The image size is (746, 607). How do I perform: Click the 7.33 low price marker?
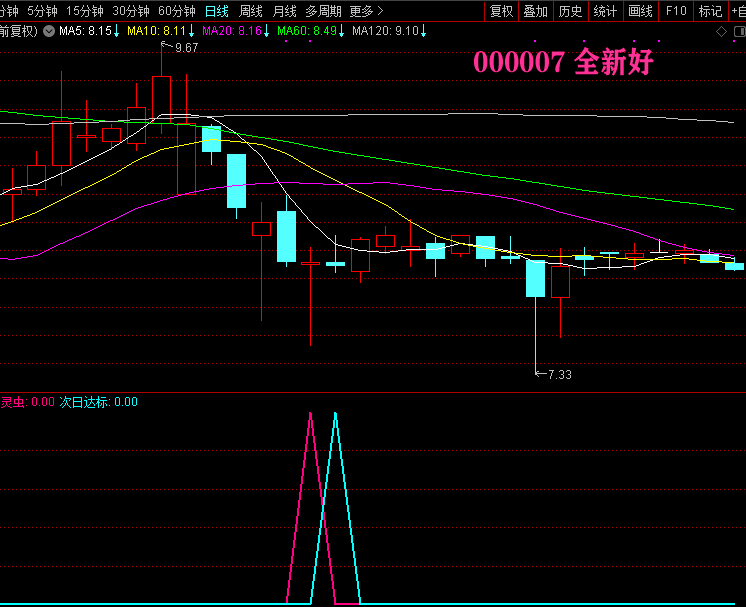pos(560,375)
